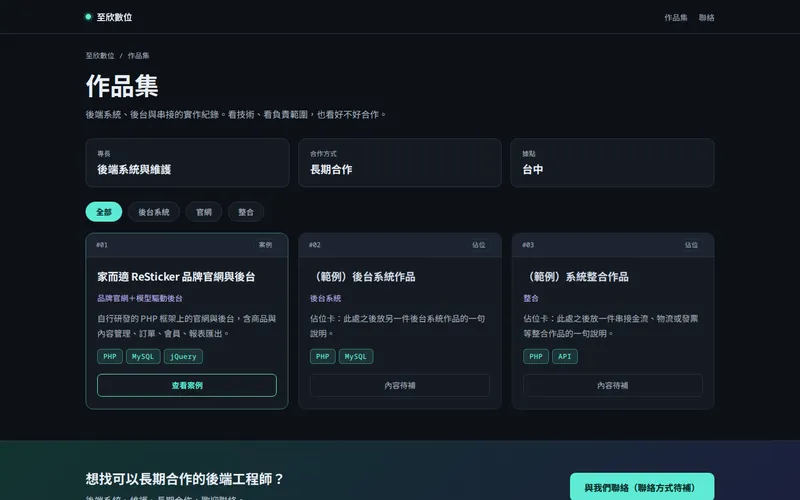The height and width of the screenshot is (500, 800).
Task: Click the 作品集 page heading
Action: tap(122, 86)
